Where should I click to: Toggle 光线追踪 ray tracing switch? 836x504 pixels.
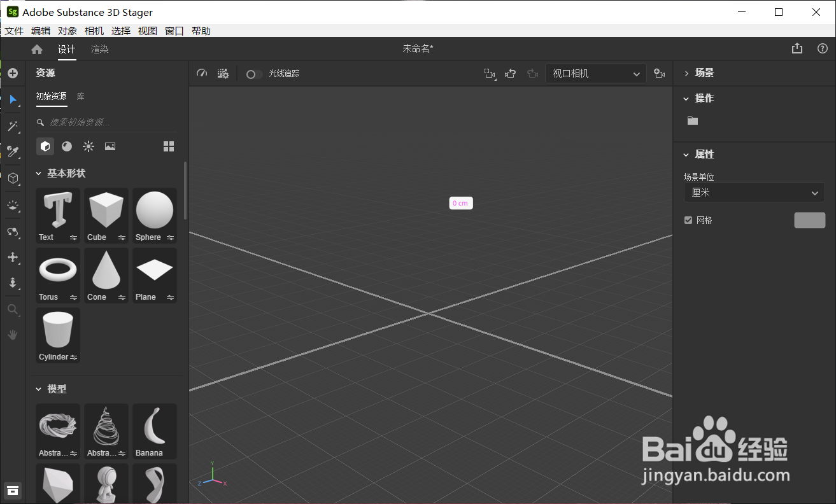pos(253,73)
